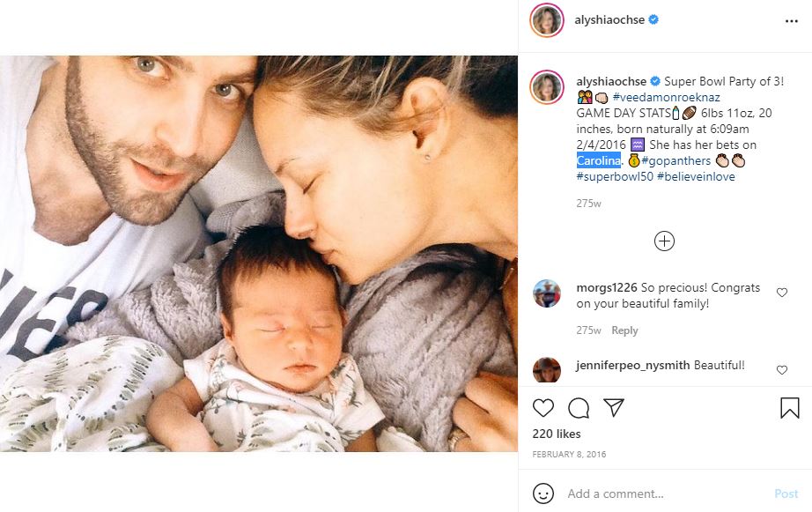Like the morgs1226 comment

click(x=782, y=293)
